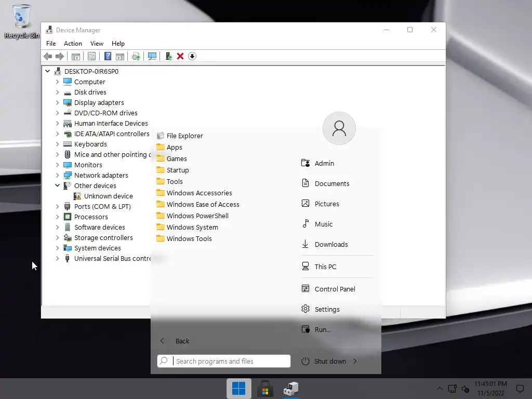The width and height of the screenshot is (532, 399).
Task: Open the Windows Tools folder
Action: tap(184, 239)
